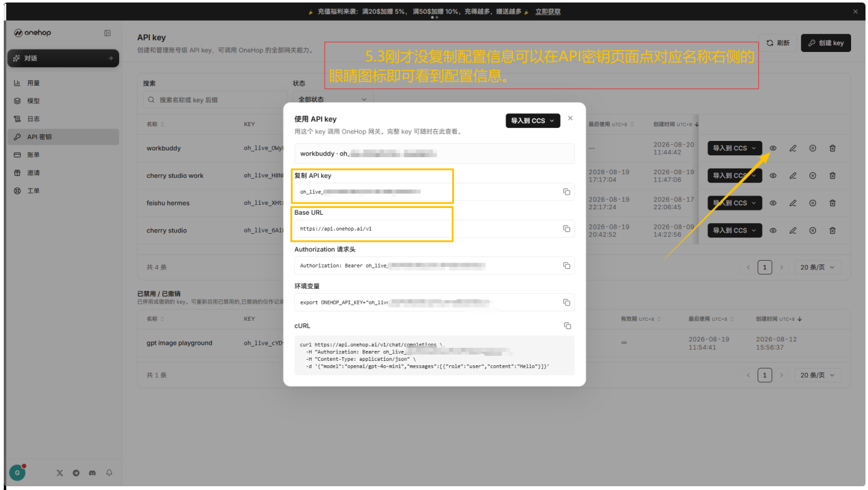Open the G account avatar menu
The image size is (868, 490).
pos(17,472)
